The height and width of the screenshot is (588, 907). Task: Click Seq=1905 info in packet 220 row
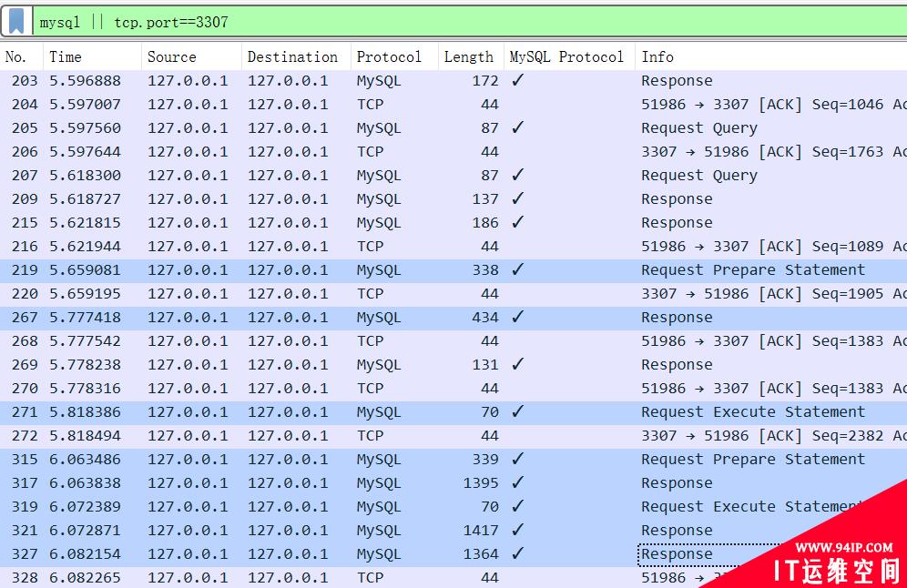click(848, 294)
